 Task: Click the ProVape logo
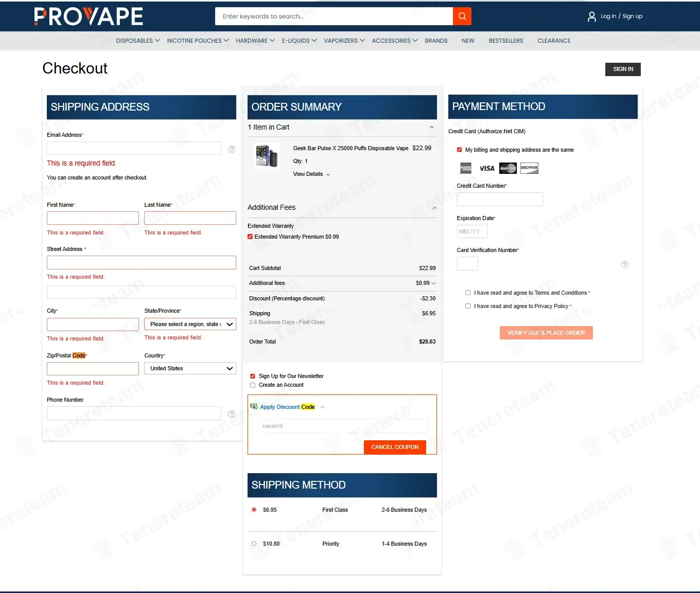point(89,16)
